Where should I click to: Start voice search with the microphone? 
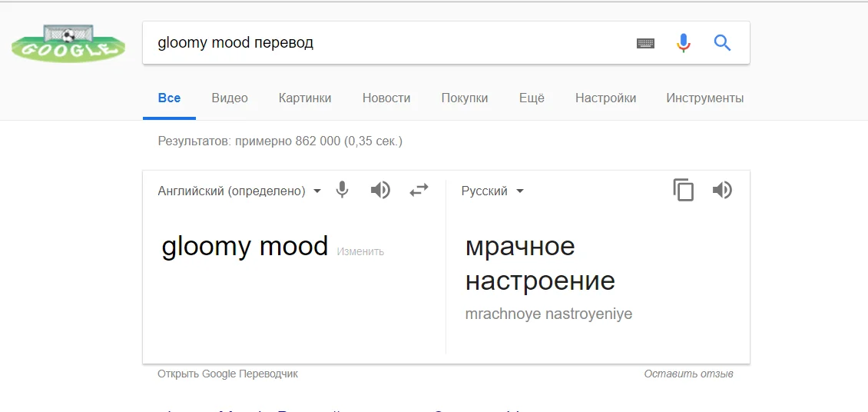[x=683, y=43]
